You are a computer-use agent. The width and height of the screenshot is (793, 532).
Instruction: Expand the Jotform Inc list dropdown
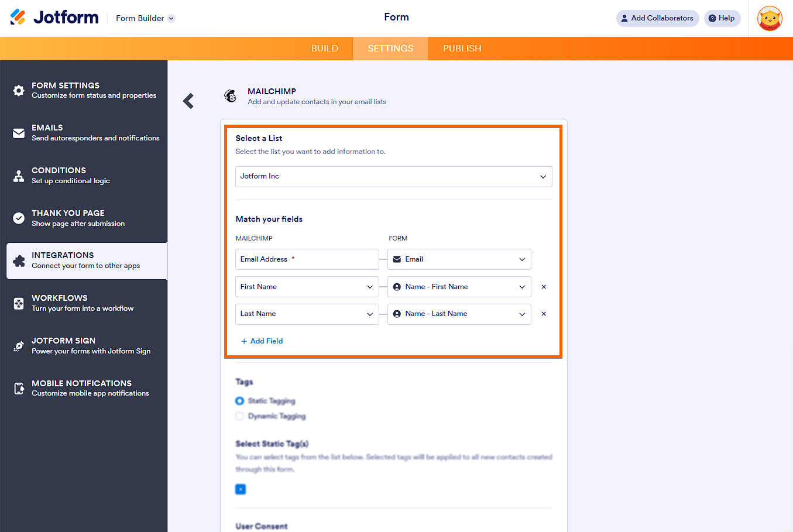click(393, 177)
